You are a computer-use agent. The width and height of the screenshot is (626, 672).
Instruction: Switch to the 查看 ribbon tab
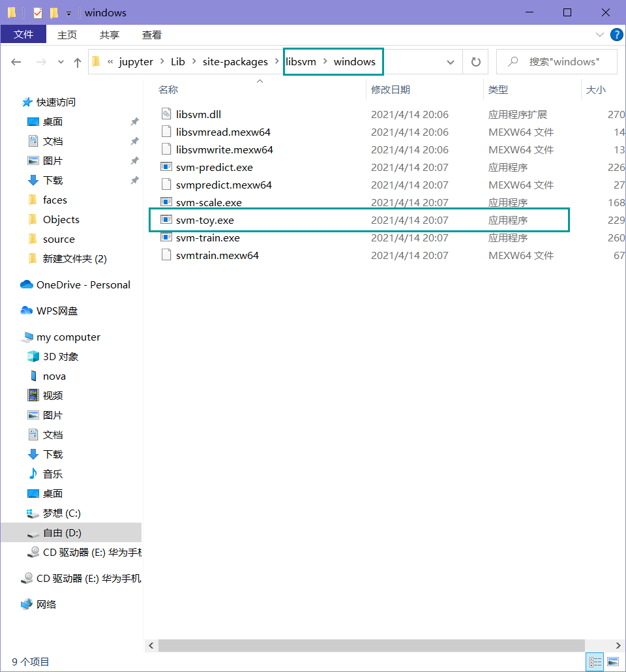click(x=151, y=35)
